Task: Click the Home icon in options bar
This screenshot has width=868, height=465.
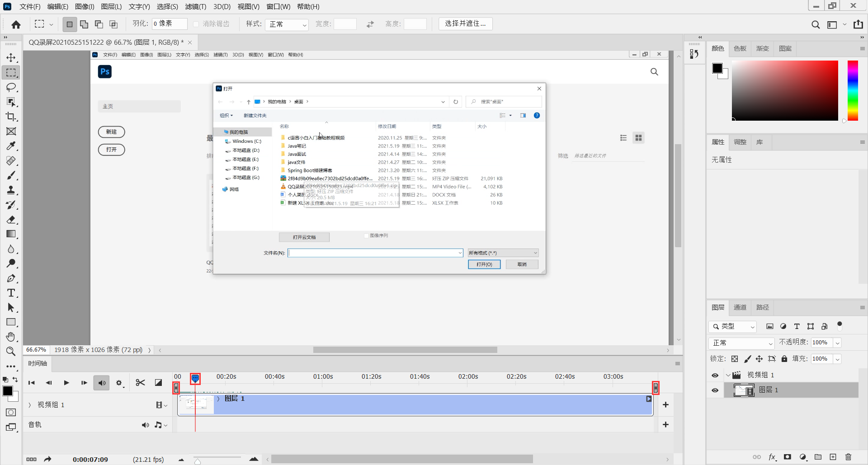Action: click(16, 24)
